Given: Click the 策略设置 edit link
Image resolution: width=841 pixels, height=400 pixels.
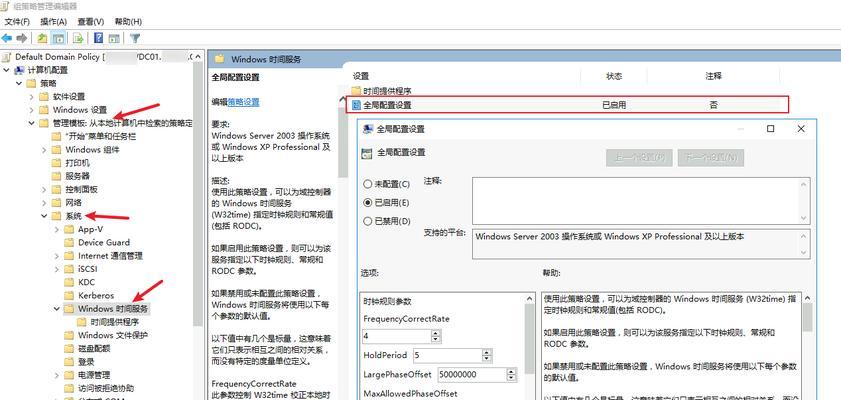Looking at the screenshot, I should coord(244,102).
